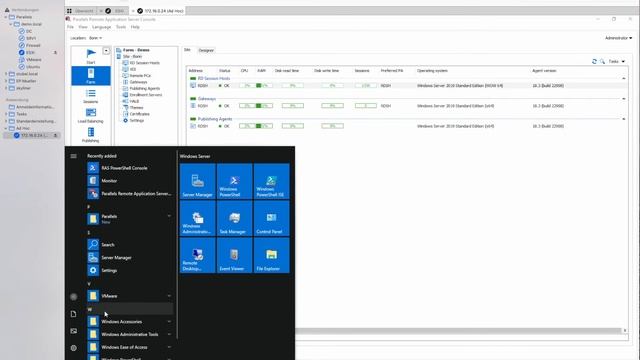This screenshot has height=360, width=640.
Task: Select Remote PCs in farm tree
Action: click(x=140, y=76)
